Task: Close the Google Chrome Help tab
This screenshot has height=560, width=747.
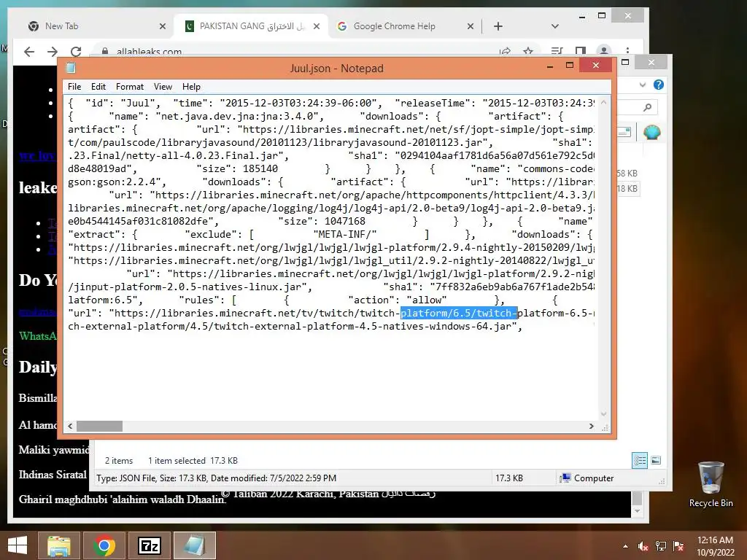Action: click(471, 26)
